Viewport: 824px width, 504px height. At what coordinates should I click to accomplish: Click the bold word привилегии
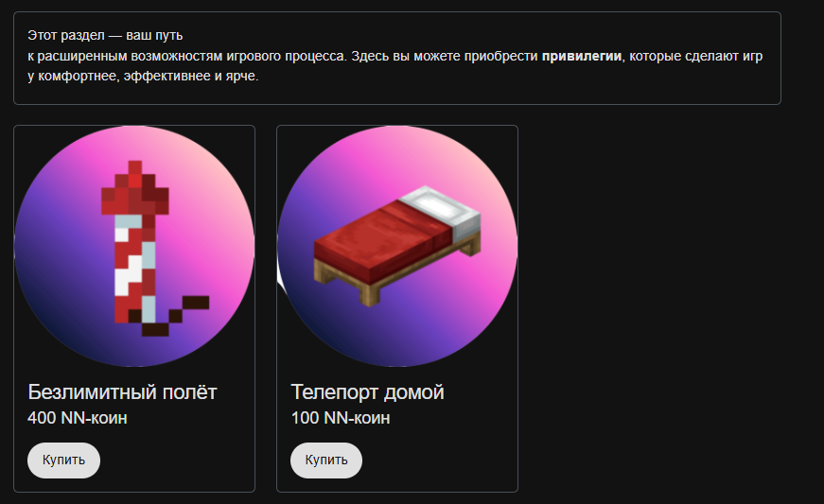click(x=581, y=56)
